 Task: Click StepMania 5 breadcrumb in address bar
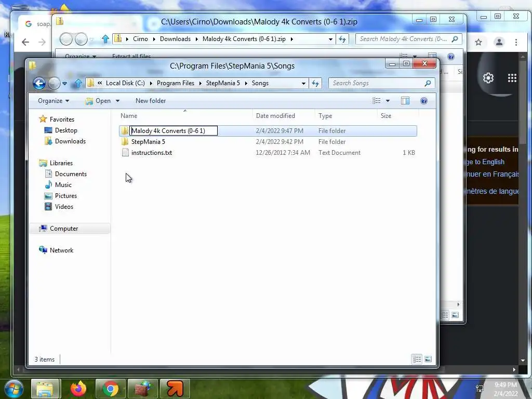(x=223, y=83)
